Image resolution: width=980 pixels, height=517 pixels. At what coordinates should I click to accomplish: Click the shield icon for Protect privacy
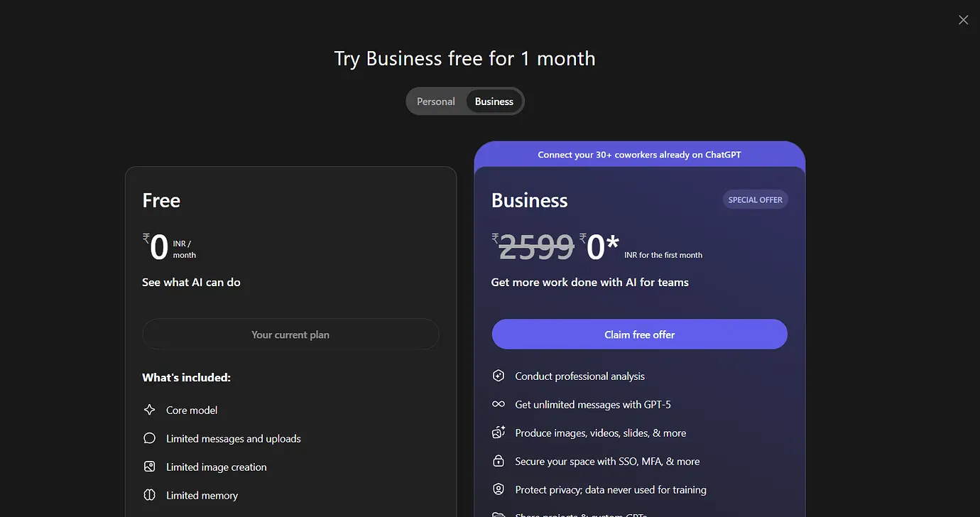(x=499, y=489)
